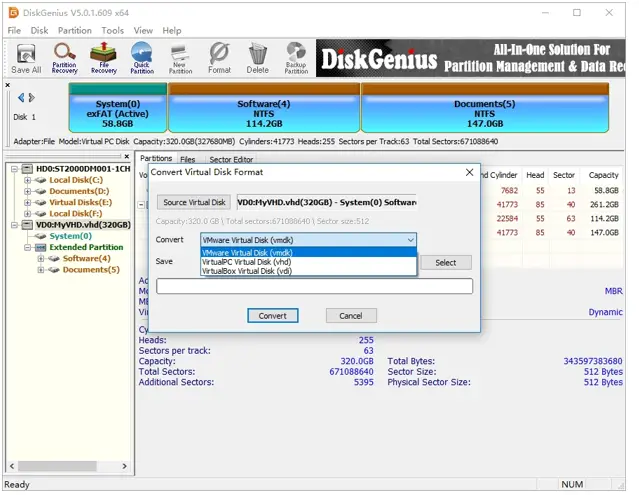Click the Extended Partition icon in tree

[40, 247]
